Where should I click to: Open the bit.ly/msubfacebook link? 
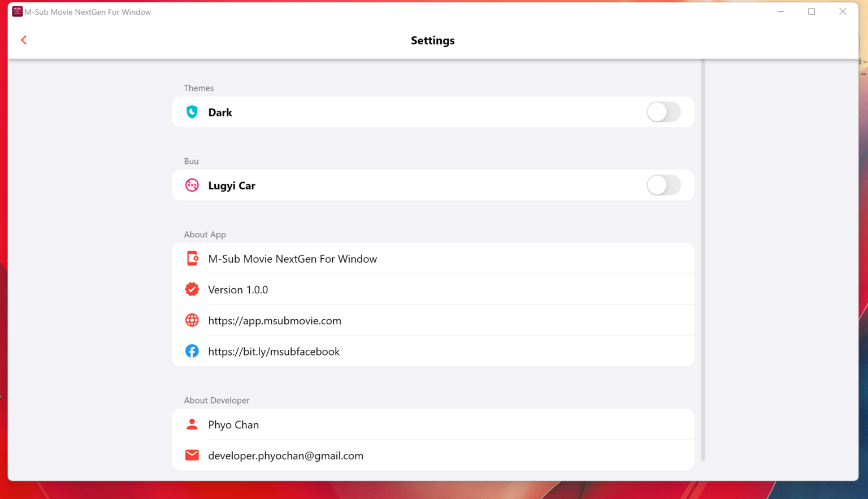[x=274, y=352]
